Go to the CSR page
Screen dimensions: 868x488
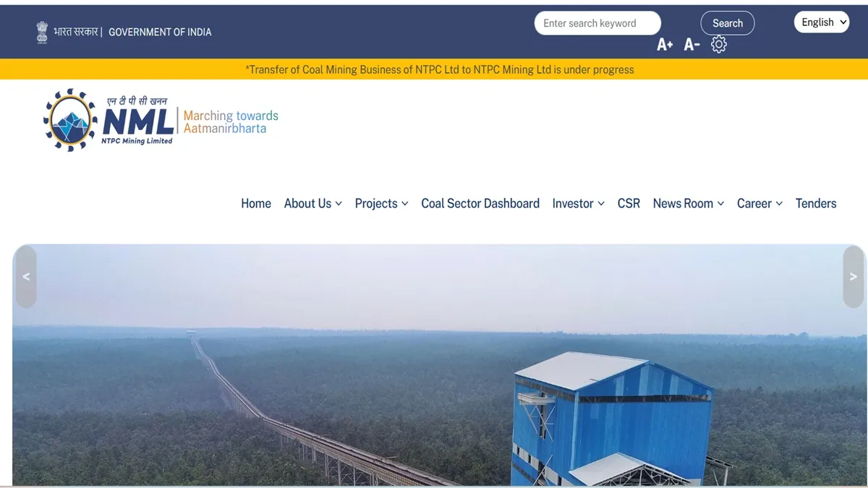click(x=629, y=204)
